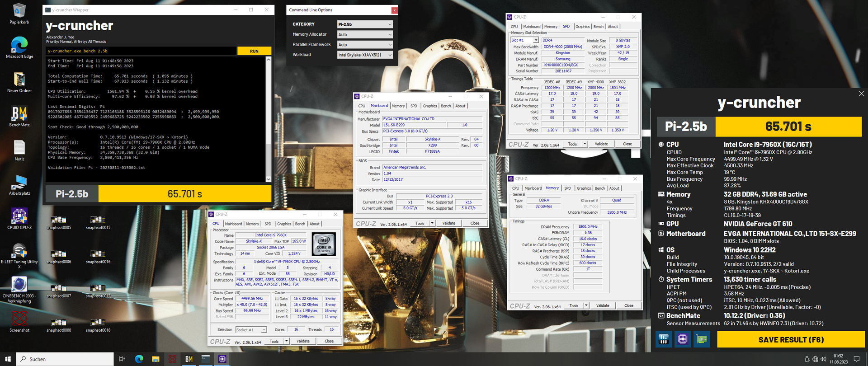Open snapshot0005 file on desktop
The image size is (868, 366).
click(59, 223)
